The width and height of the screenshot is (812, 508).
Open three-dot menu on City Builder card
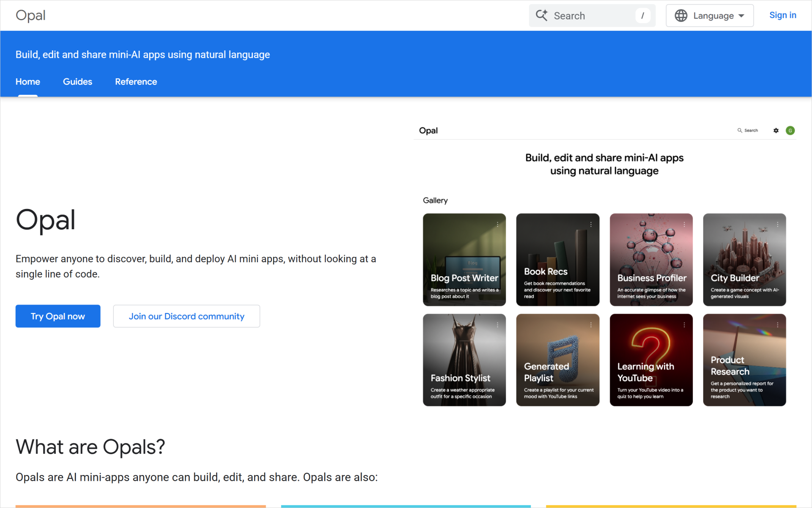[778, 225]
